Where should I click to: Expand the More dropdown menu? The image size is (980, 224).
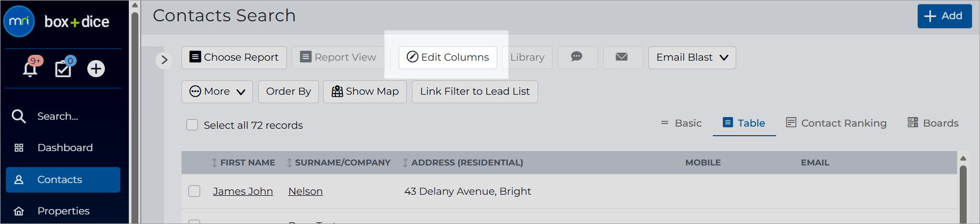(x=217, y=92)
